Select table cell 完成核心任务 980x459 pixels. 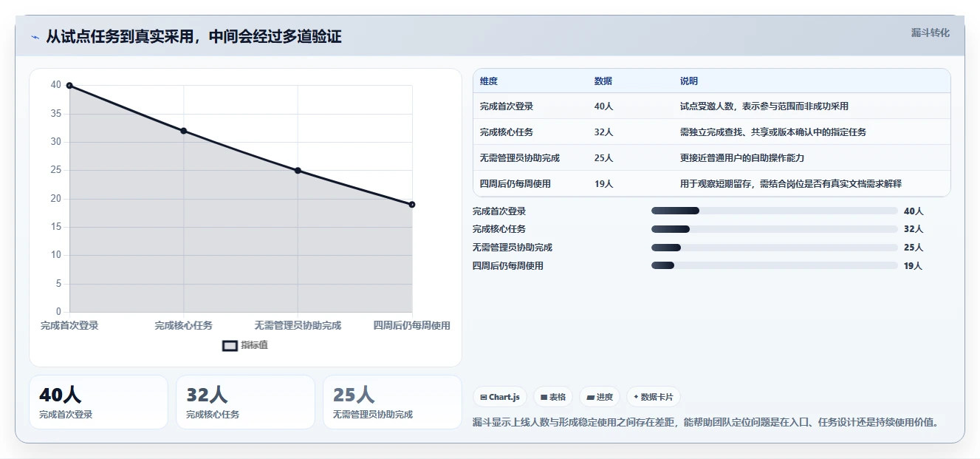(507, 132)
